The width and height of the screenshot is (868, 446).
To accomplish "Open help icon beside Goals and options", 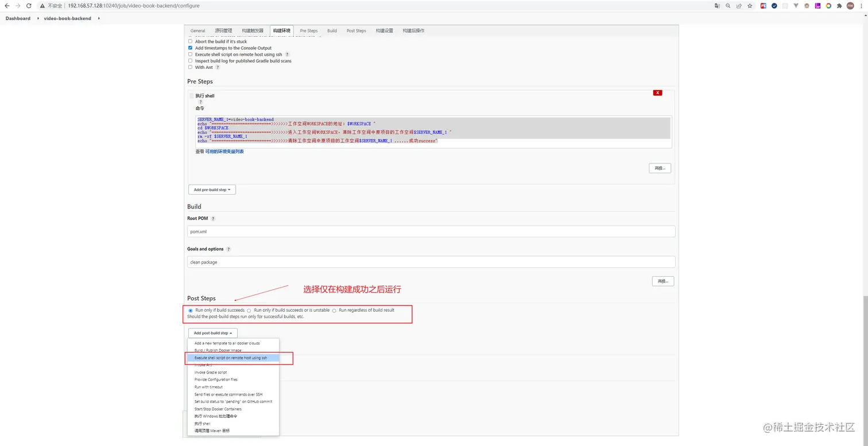I will [228, 249].
